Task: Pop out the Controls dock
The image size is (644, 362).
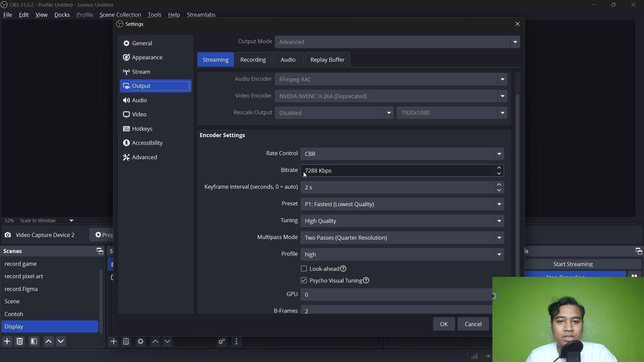Action: tap(639, 251)
